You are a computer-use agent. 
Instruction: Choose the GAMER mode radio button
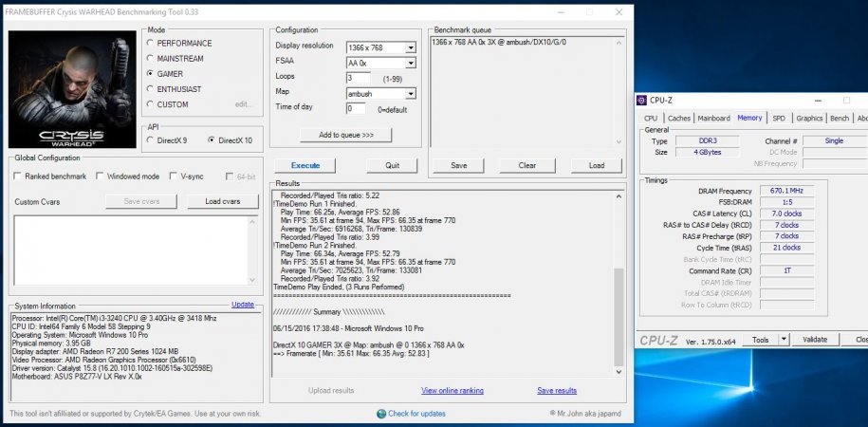(x=150, y=74)
